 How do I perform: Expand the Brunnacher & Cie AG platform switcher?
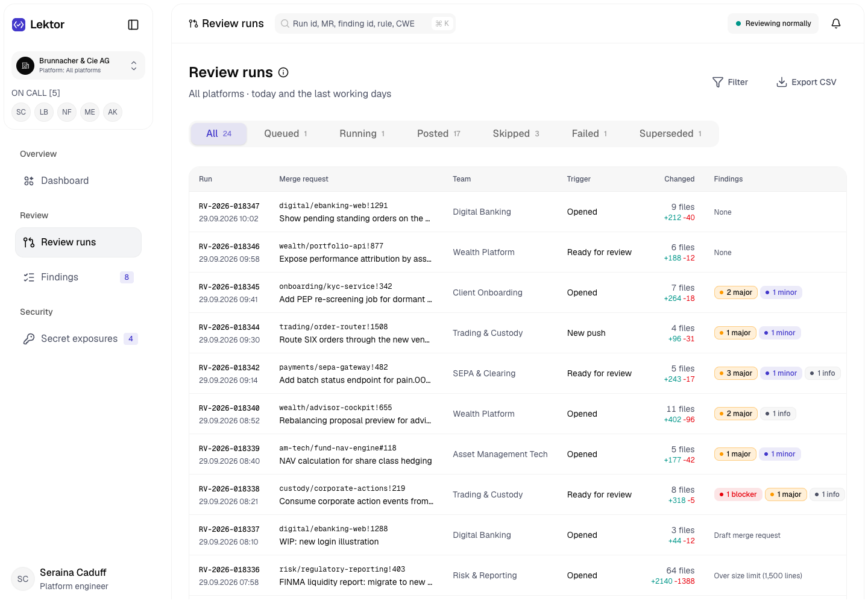78,65
